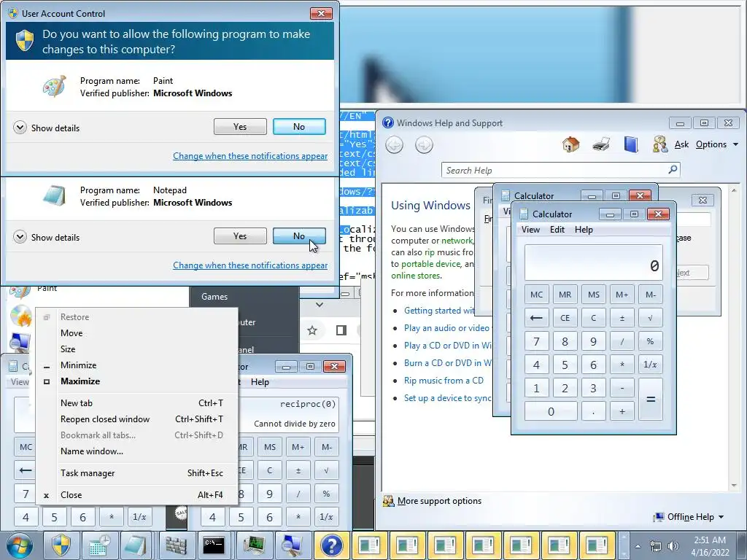Open Browse Help book icon
747x560 pixels.
pos(631,144)
